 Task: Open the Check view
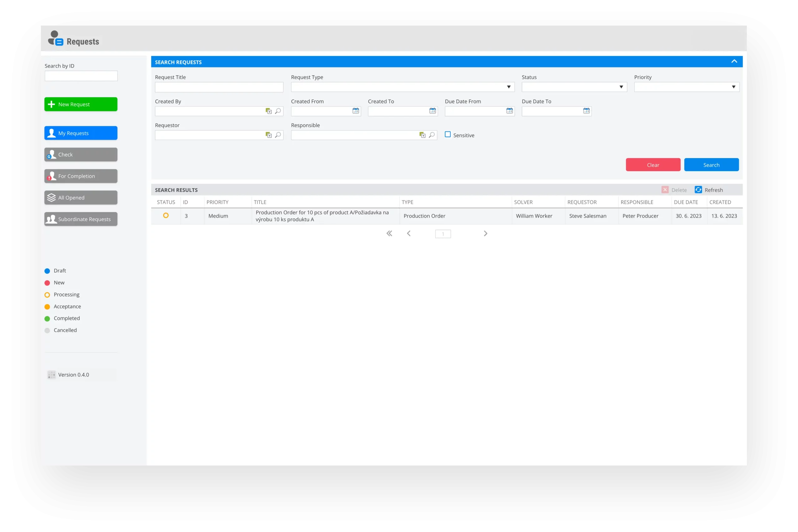tap(81, 155)
